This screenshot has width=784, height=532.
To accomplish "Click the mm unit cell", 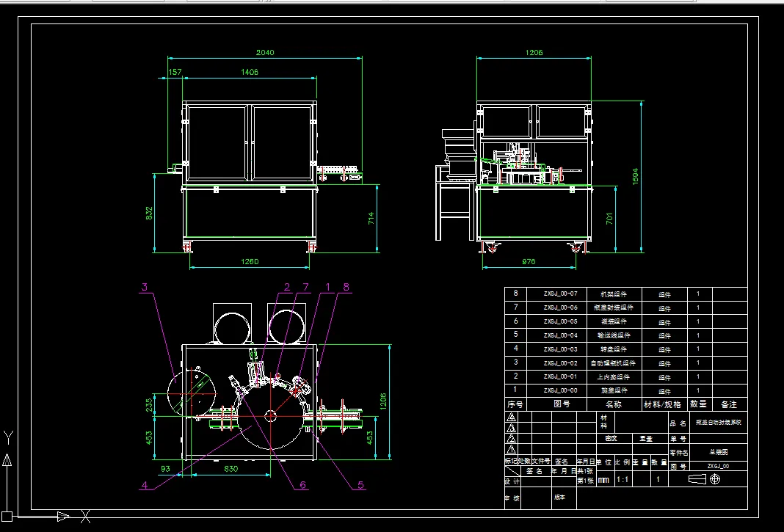I will 603,480.
